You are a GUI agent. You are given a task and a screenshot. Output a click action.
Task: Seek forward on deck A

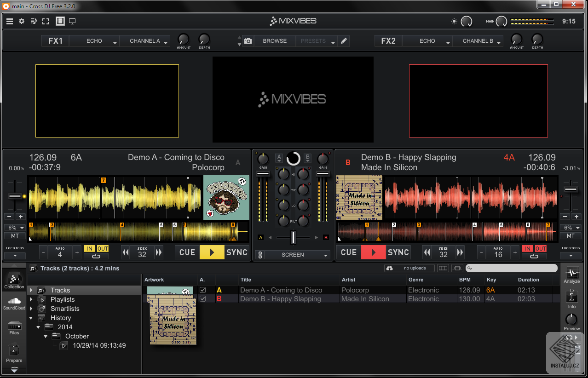(x=159, y=252)
